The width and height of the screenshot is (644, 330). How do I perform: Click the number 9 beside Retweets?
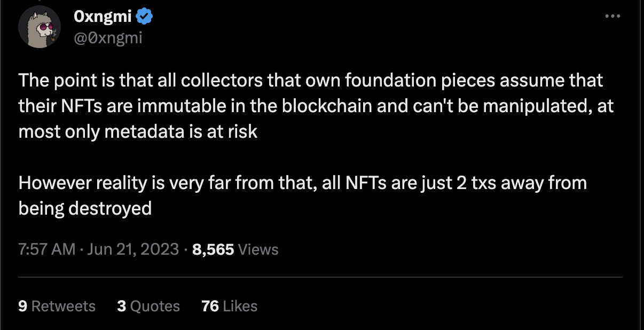[x=22, y=306]
